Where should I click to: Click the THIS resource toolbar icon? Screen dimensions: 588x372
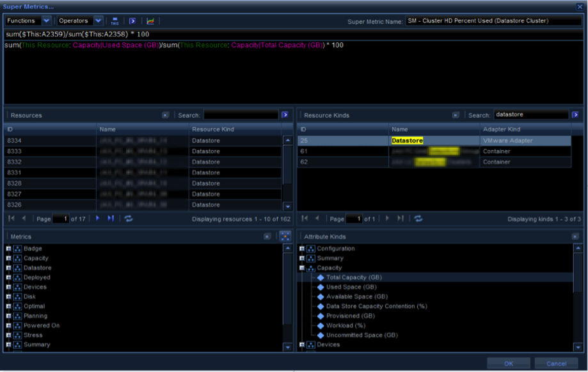(x=115, y=21)
